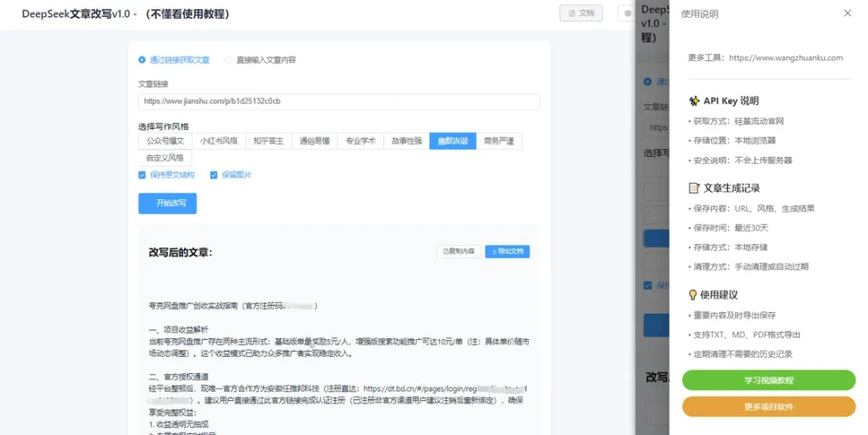Click the 存储方式:本地存储 line

tap(728, 248)
